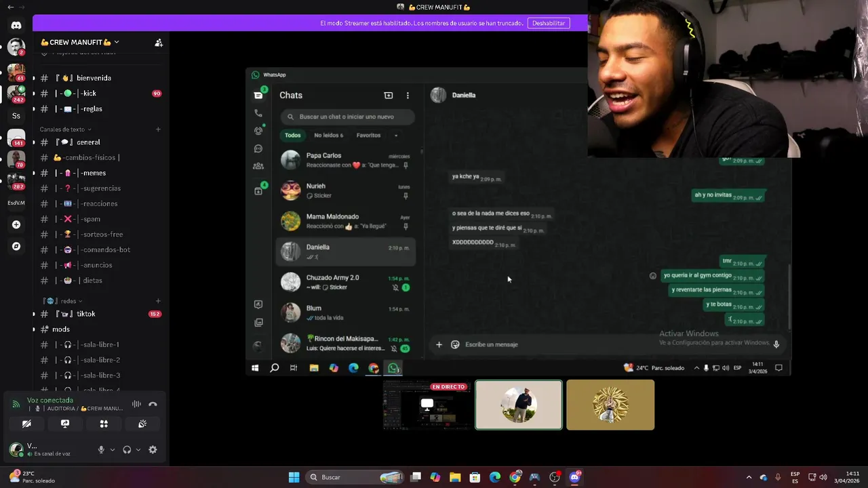The height and width of the screenshot is (488, 868).
Task: Select the EN DIRECTO stream thumbnail
Action: pos(427,405)
